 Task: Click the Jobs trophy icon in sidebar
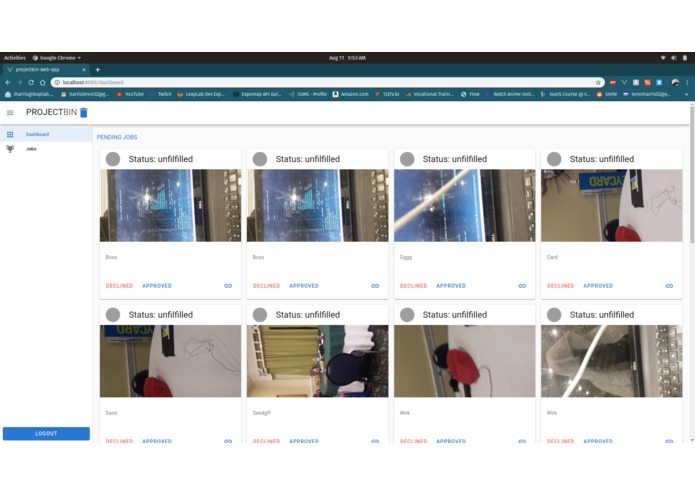click(10, 149)
